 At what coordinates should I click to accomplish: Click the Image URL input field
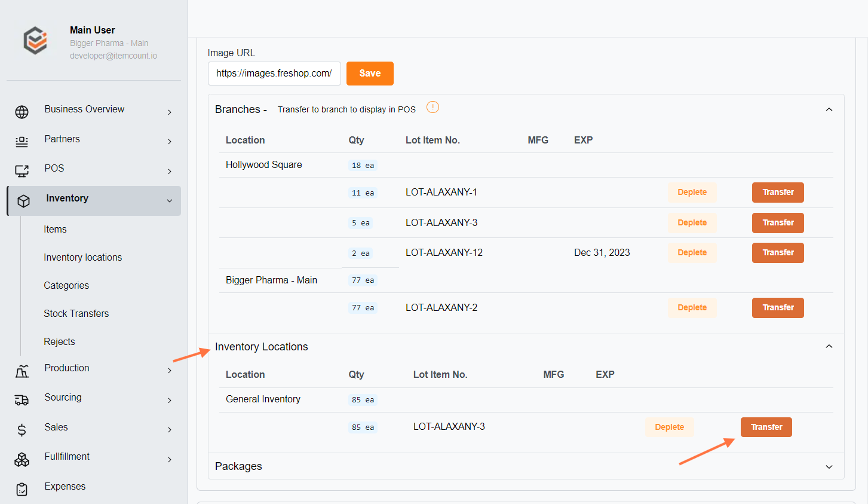click(x=274, y=74)
